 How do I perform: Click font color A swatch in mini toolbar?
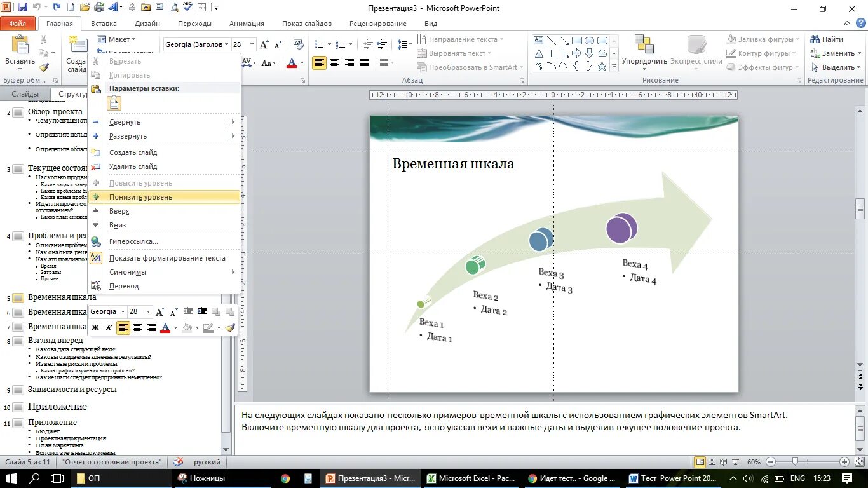[165, 328]
